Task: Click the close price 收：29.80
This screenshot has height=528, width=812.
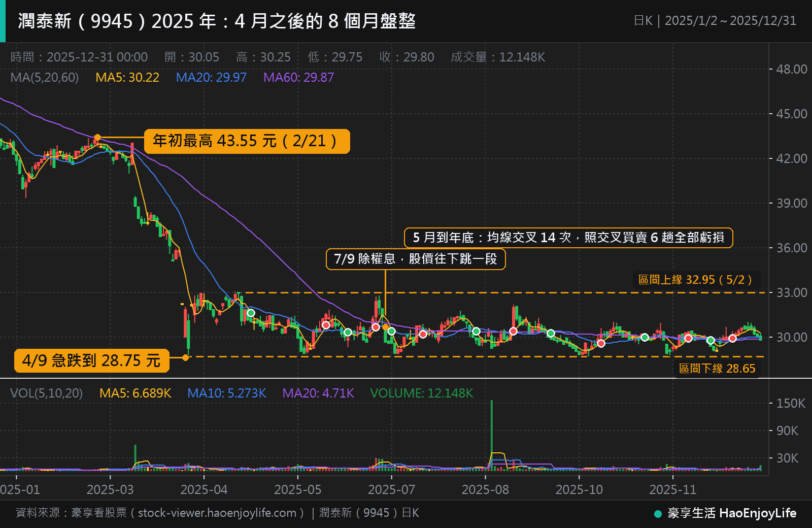Action: tap(407, 57)
